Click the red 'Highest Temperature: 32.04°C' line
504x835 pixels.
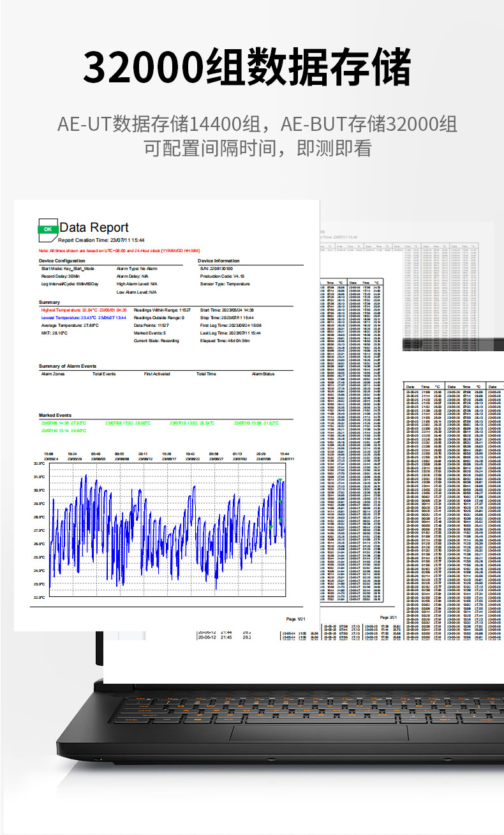coord(84,310)
